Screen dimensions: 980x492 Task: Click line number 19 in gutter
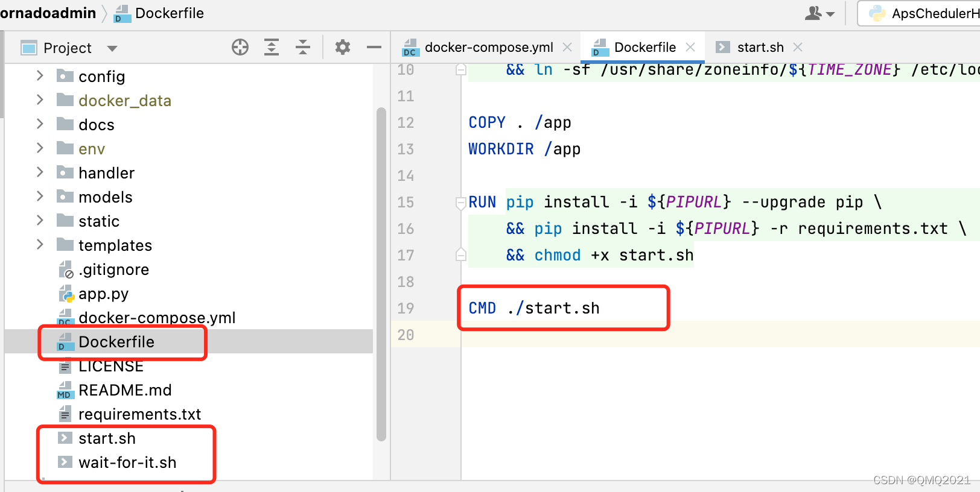406,308
